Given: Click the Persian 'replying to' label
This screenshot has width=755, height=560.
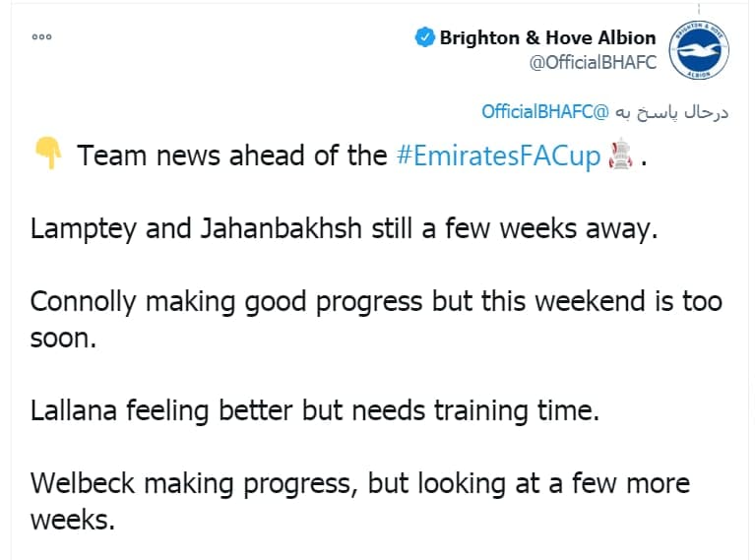Looking at the screenshot, I should 672,112.
